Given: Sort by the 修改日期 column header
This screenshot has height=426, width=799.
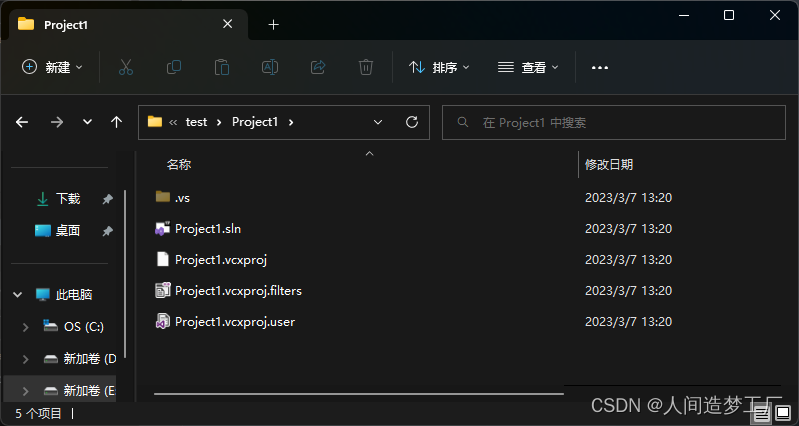Looking at the screenshot, I should [609, 165].
